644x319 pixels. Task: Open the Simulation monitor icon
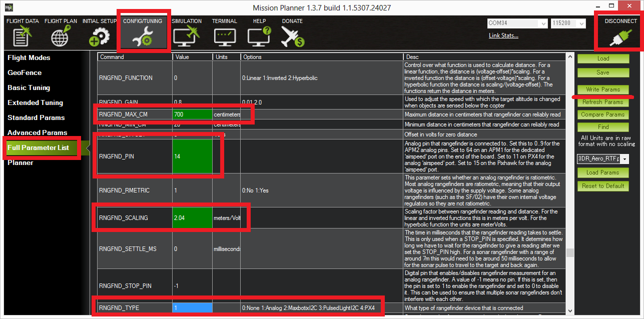pyautogui.click(x=186, y=37)
